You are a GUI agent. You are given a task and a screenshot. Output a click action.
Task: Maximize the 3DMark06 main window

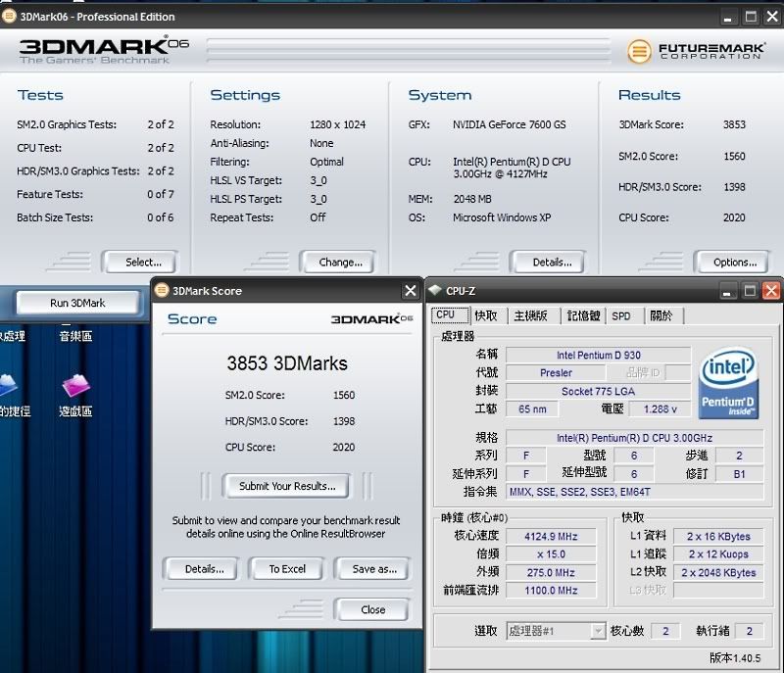tap(751, 17)
